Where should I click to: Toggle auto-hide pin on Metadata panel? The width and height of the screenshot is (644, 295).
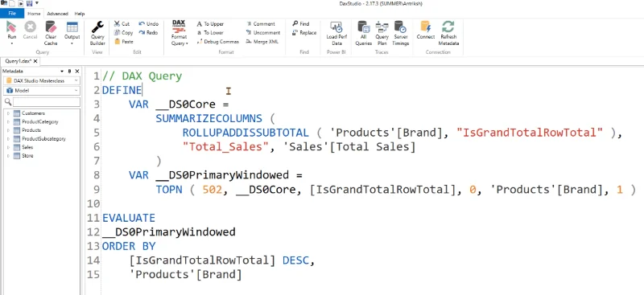click(x=70, y=72)
